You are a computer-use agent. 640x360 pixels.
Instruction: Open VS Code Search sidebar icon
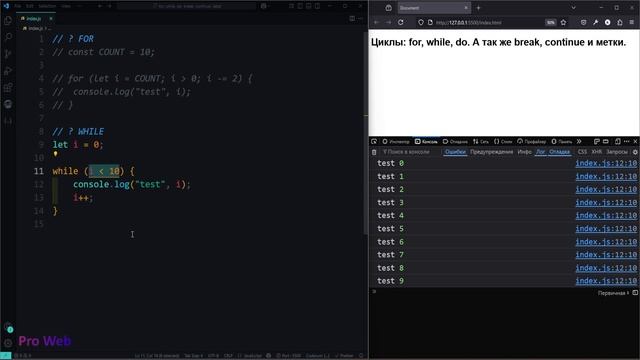[x=8, y=37]
